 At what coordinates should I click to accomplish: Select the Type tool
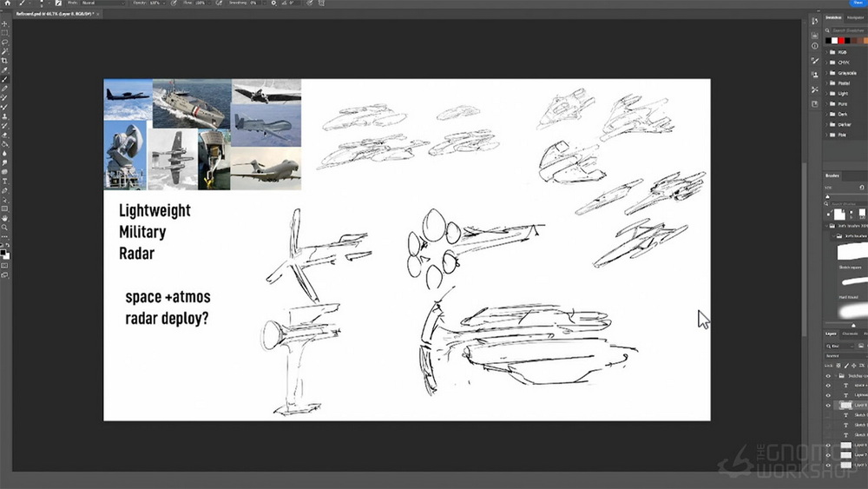(x=4, y=181)
